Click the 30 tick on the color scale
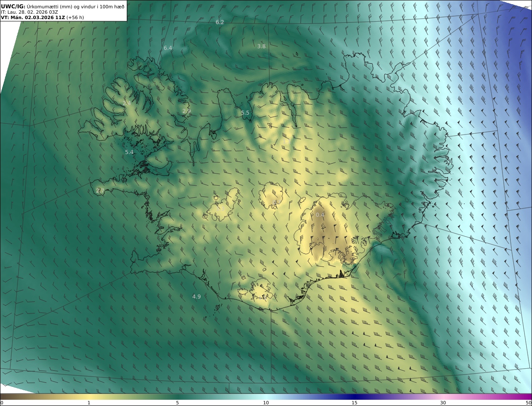Viewport: 532px width, 406px height. tap(443, 403)
